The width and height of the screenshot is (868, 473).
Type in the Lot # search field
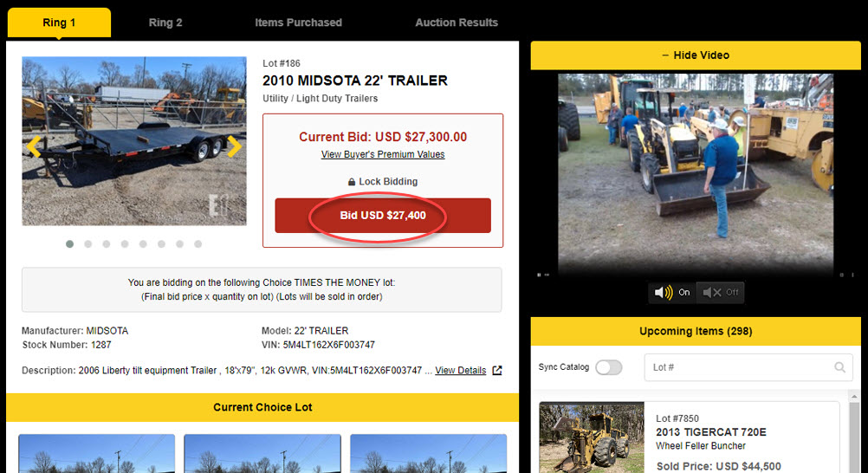pos(736,367)
